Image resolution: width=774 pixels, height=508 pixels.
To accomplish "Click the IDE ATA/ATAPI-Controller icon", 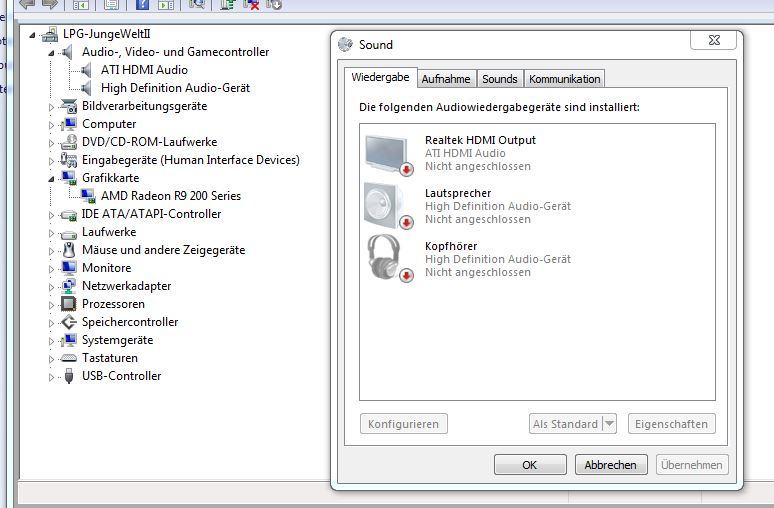I will pyautogui.click(x=69, y=215).
